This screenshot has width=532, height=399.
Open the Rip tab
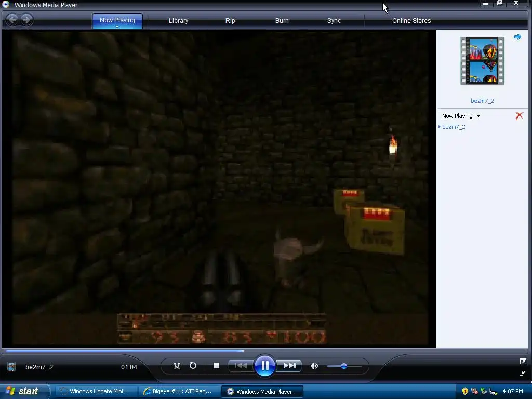[x=230, y=21]
